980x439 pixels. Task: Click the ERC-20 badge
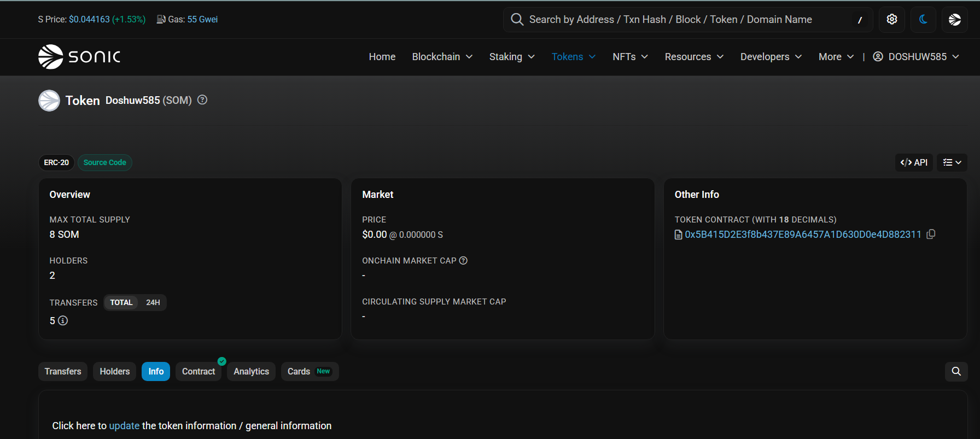coord(56,162)
